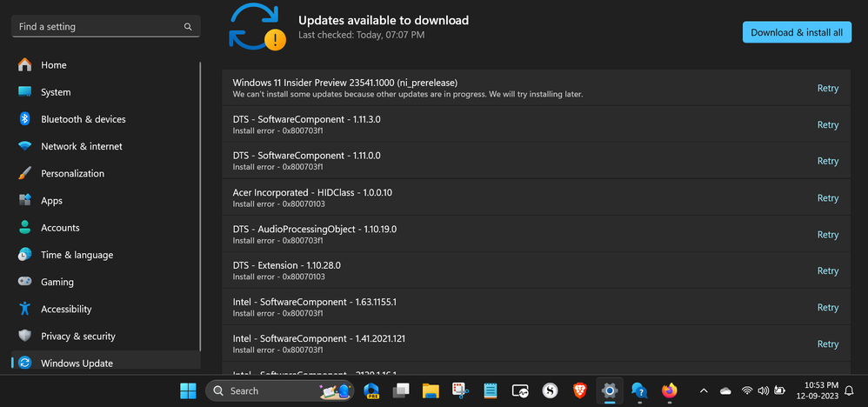This screenshot has width=868, height=407.
Task: Click the battery tray icon
Action: pos(780,391)
